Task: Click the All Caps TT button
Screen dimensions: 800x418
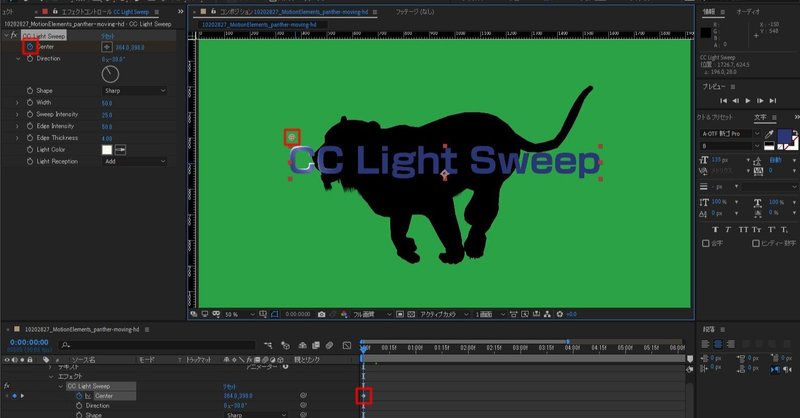Action: coord(743,230)
